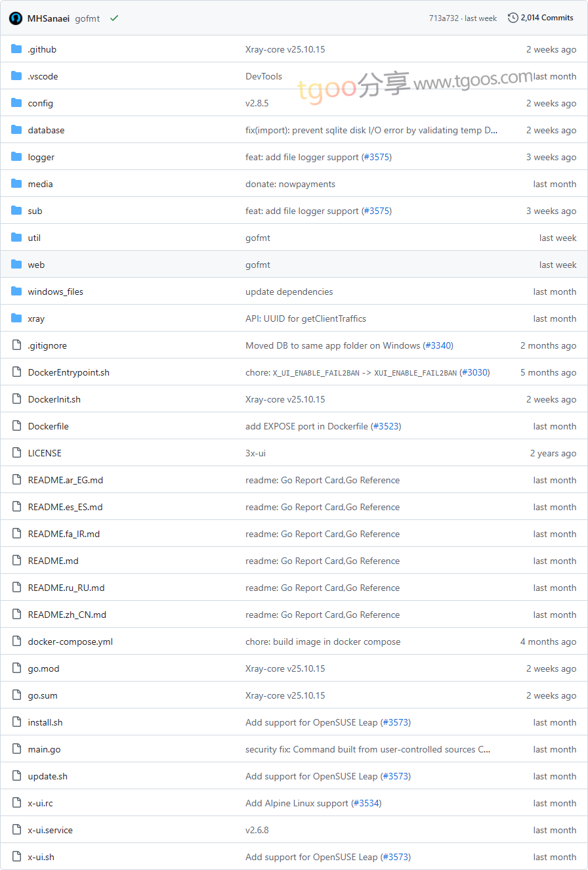This screenshot has width=588, height=870.
Task: Open the README.md file
Action: pyautogui.click(x=53, y=561)
